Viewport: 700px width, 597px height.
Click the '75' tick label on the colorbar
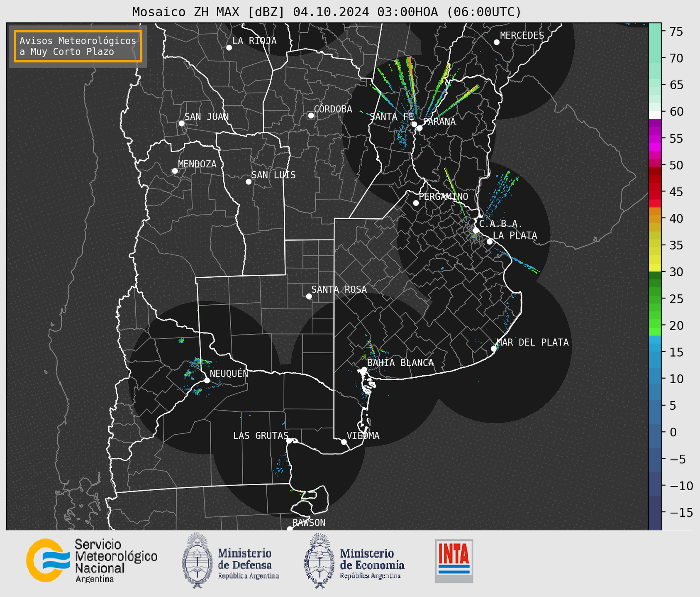[x=676, y=32]
